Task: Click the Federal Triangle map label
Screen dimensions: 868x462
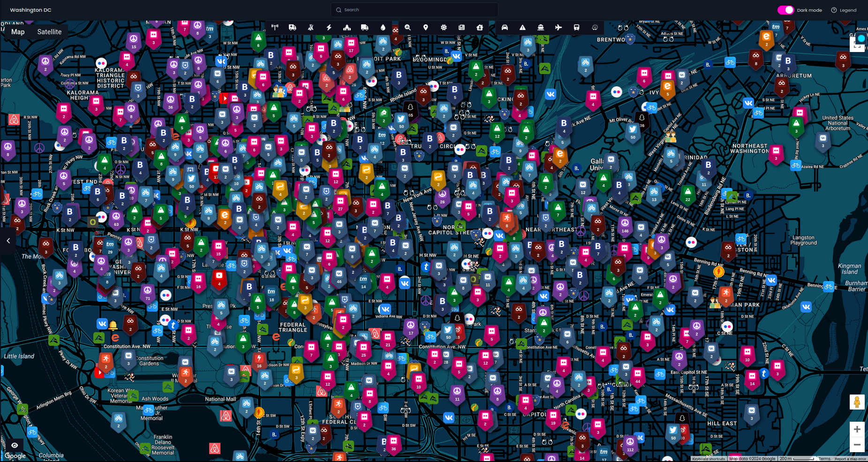Action: (x=293, y=328)
